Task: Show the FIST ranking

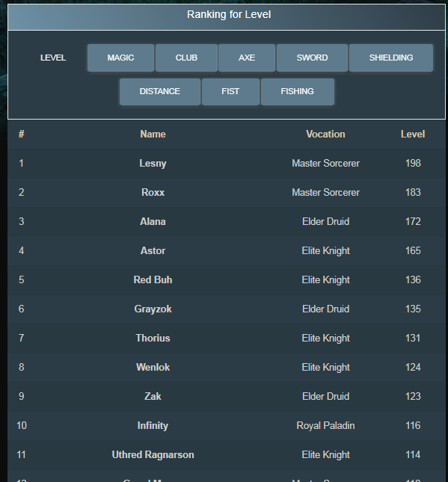Action: click(x=230, y=92)
